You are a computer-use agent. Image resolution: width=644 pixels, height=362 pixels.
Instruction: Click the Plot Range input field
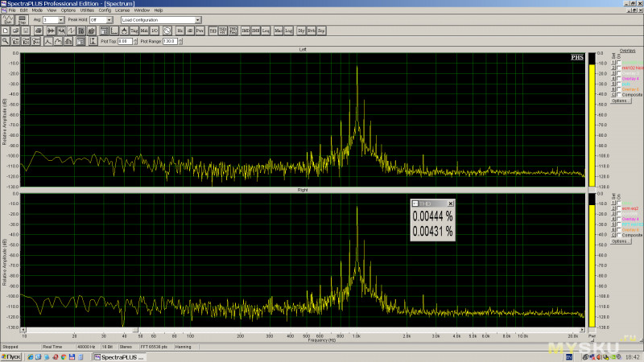coord(169,41)
